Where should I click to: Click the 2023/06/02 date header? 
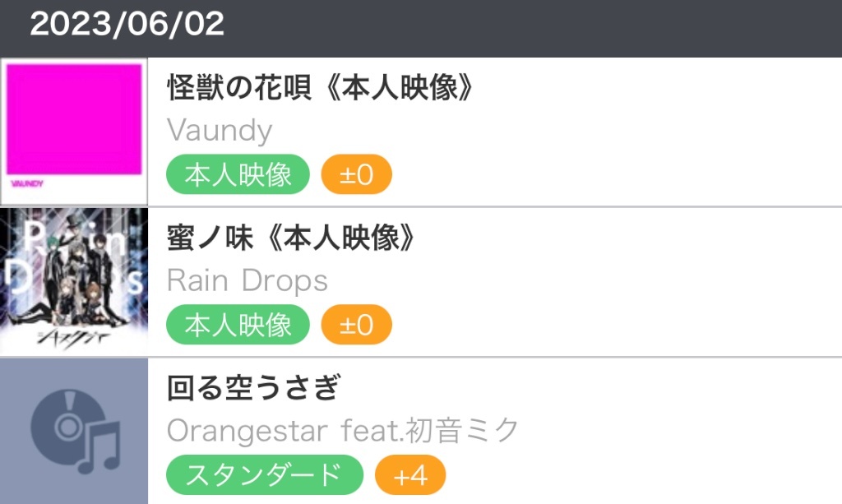click(127, 24)
